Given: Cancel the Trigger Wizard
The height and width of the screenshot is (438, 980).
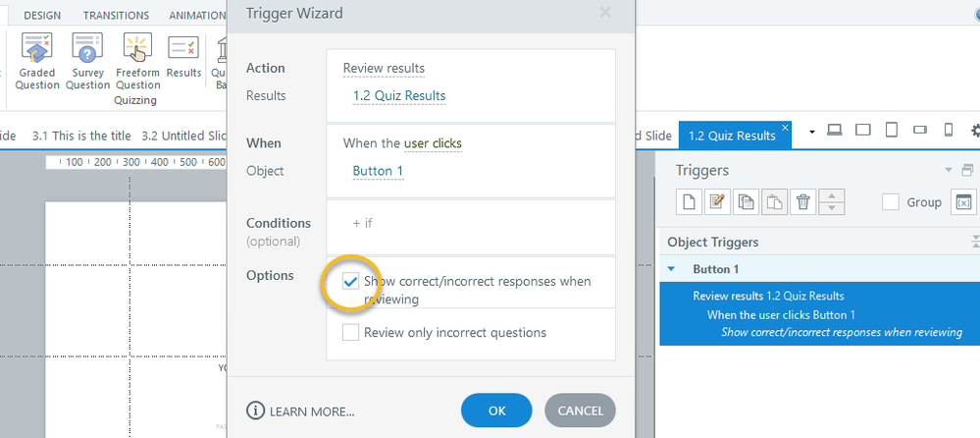Looking at the screenshot, I should point(580,411).
